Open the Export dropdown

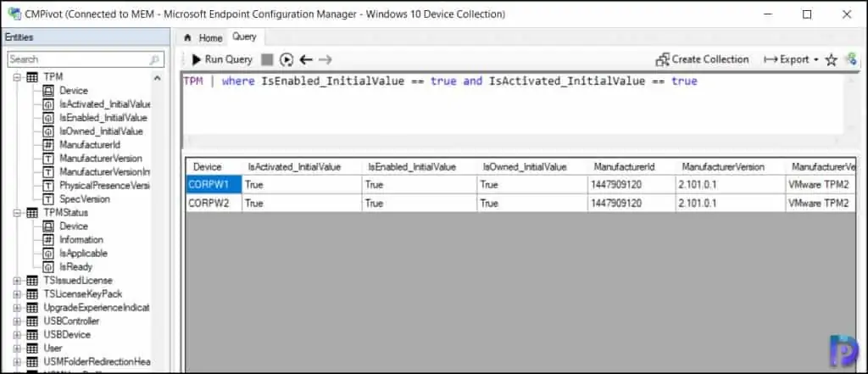791,59
